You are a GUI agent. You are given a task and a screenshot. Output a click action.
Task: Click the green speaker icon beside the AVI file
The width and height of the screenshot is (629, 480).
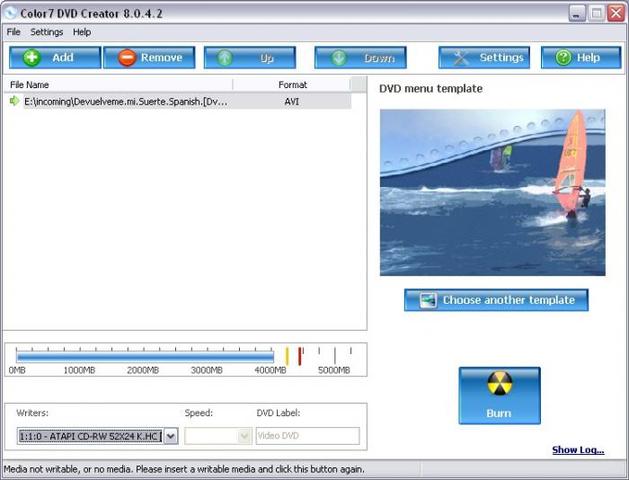click(14, 101)
